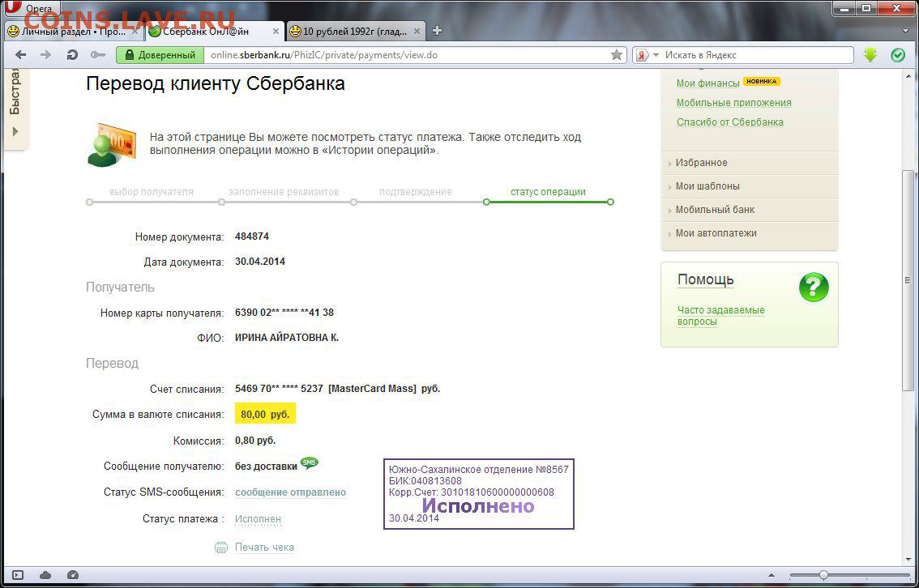Click the key password manager icon
This screenshot has height=588, width=919.
pos(98,55)
